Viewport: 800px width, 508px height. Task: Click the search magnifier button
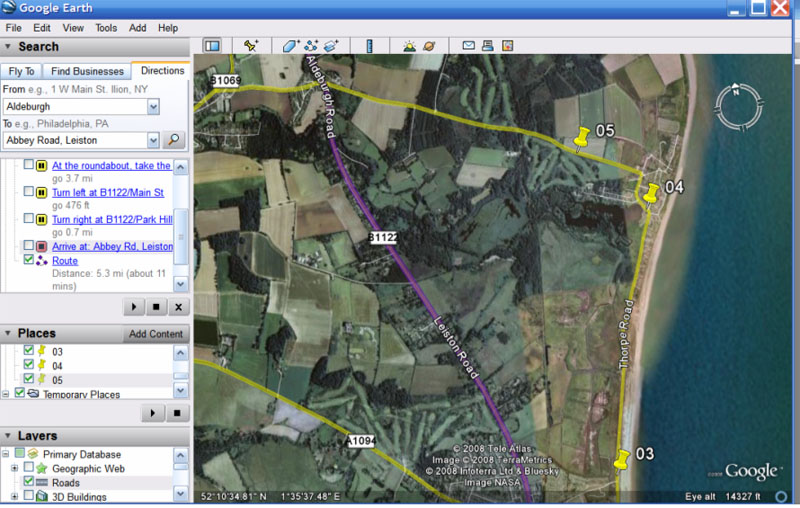click(174, 140)
